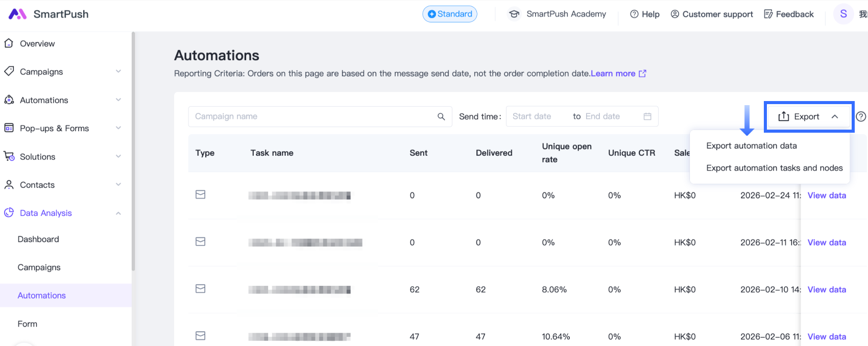Click the SmartPush Academy graduation cap icon
The height and width of the screenshot is (346, 868).
click(x=514, y=14)
